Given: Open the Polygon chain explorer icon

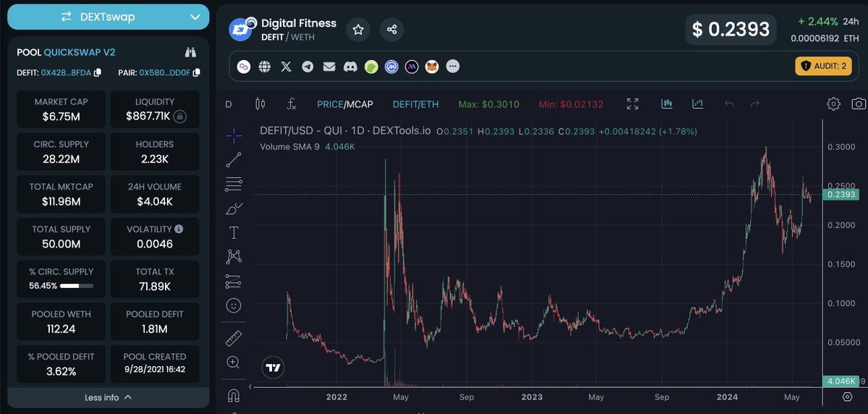Looking at the screenshot, I should pyautogui.click(x=244, y=67).
